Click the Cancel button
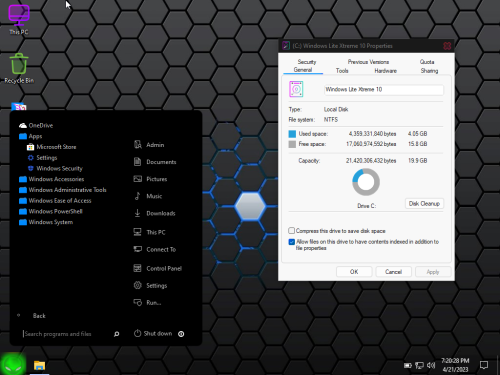Image resolution: width=500 pixels, height=375 pixels. pyautogui.click(x=394, y=272)
